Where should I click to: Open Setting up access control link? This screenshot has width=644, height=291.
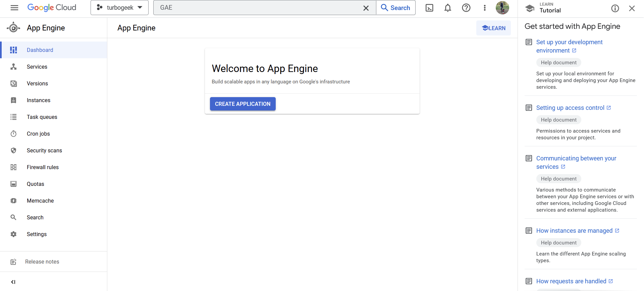(574, 108)
